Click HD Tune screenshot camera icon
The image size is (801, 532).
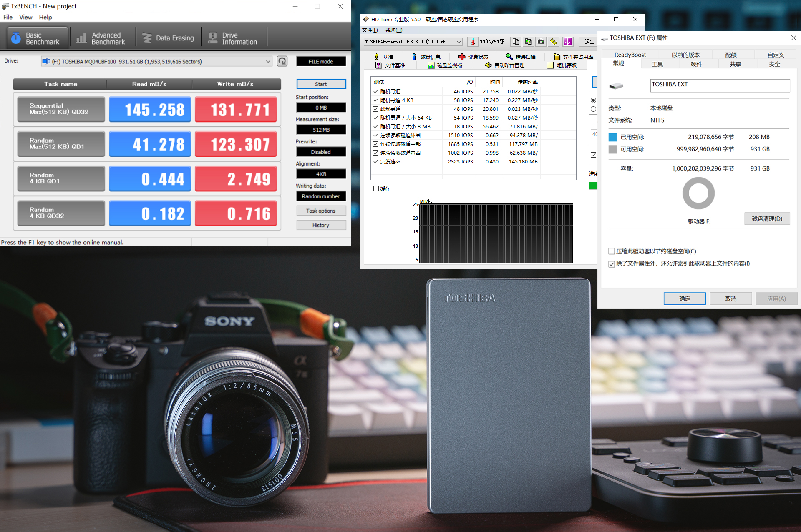[x=541, y=42]
